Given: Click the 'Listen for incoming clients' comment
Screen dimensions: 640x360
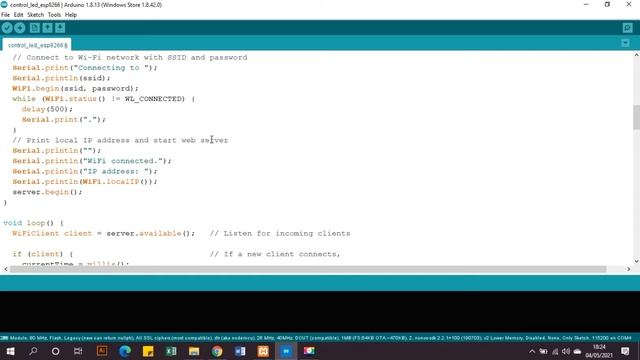Looking at the screenshot, I should point(280,233).
